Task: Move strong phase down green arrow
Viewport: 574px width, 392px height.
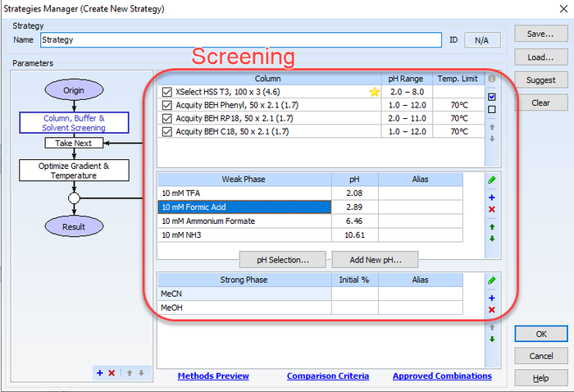Action: (x=492, y=339)
